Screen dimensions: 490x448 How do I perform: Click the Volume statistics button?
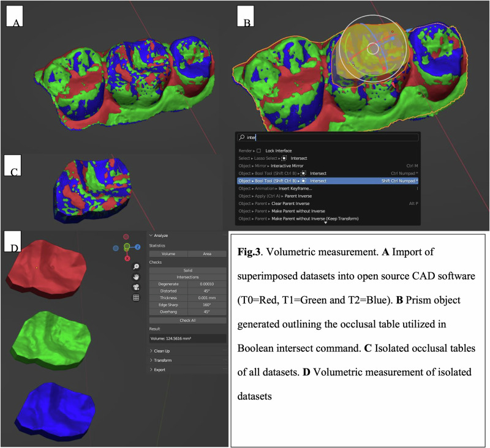[168, 254]
